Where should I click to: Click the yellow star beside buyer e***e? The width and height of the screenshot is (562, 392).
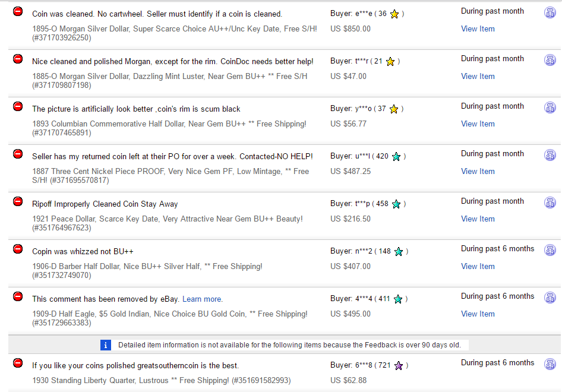coord(394,14)
